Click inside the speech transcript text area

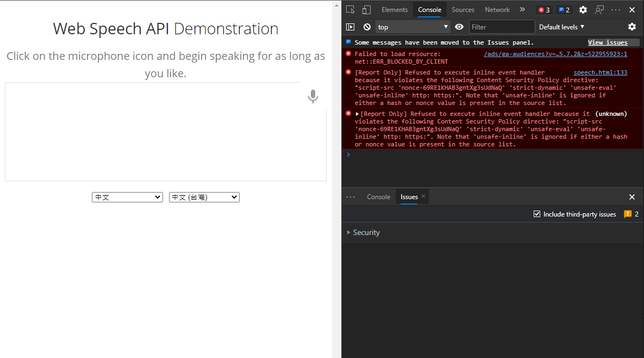(166, 132)
